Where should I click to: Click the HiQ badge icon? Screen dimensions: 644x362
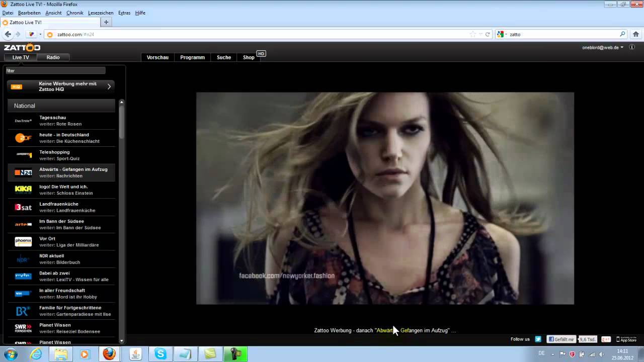coord(17,86)
